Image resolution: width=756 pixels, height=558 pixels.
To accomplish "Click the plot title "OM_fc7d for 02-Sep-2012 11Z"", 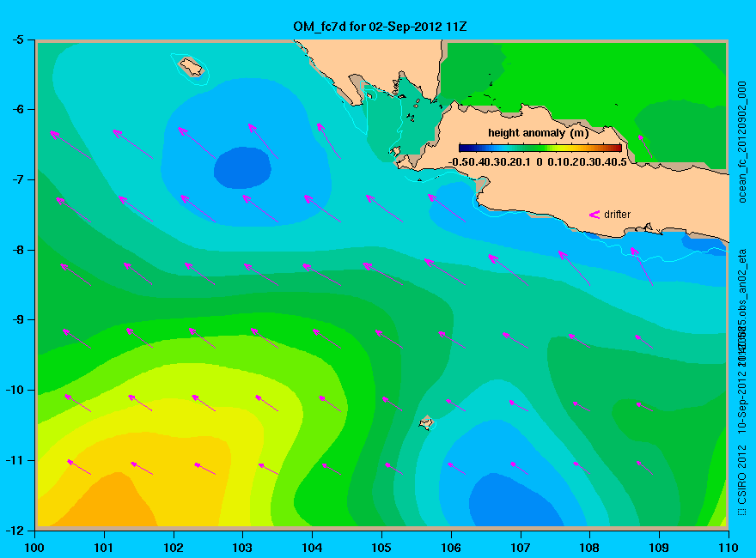I will click(380, 26).
